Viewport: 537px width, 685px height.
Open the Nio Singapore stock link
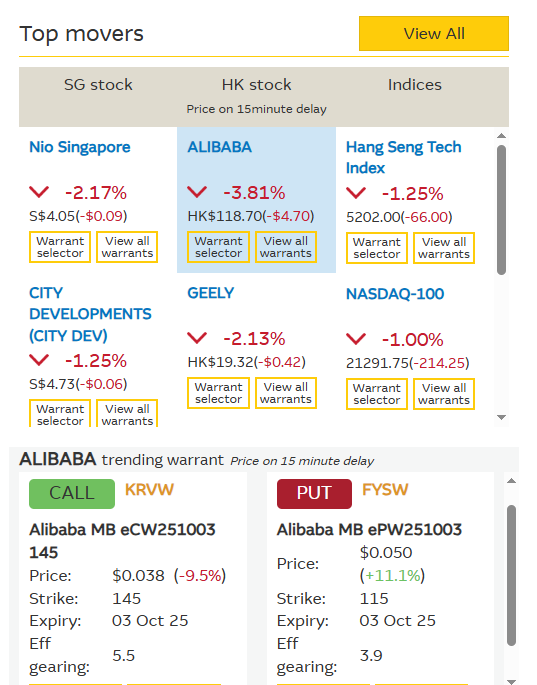(80, 147)
